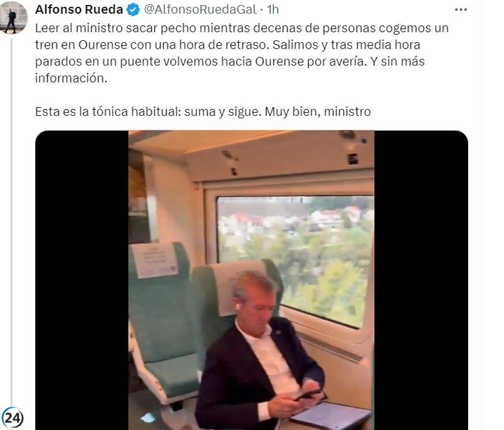
Task: Click the paper notice on seat headrest
Action: [155, 260]
